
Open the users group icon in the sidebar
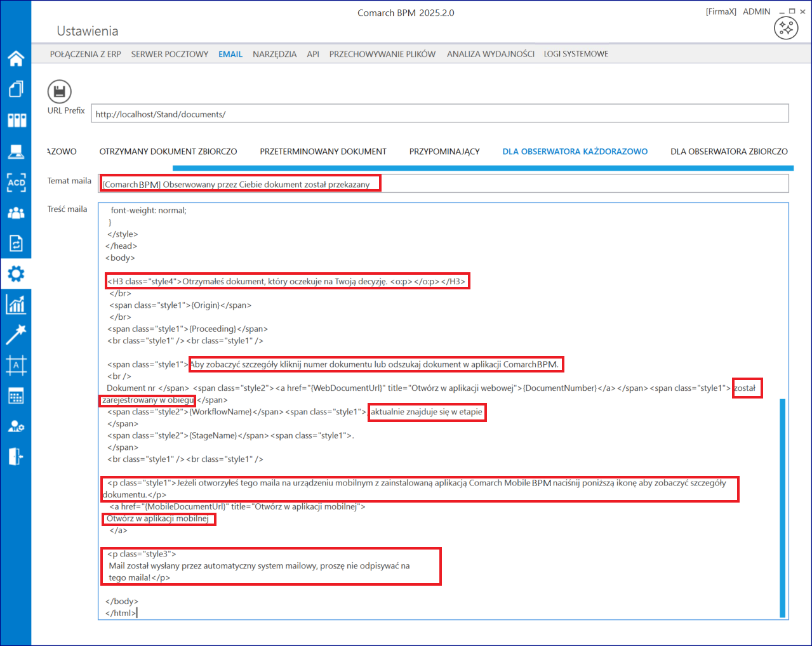tap(16, 213)
